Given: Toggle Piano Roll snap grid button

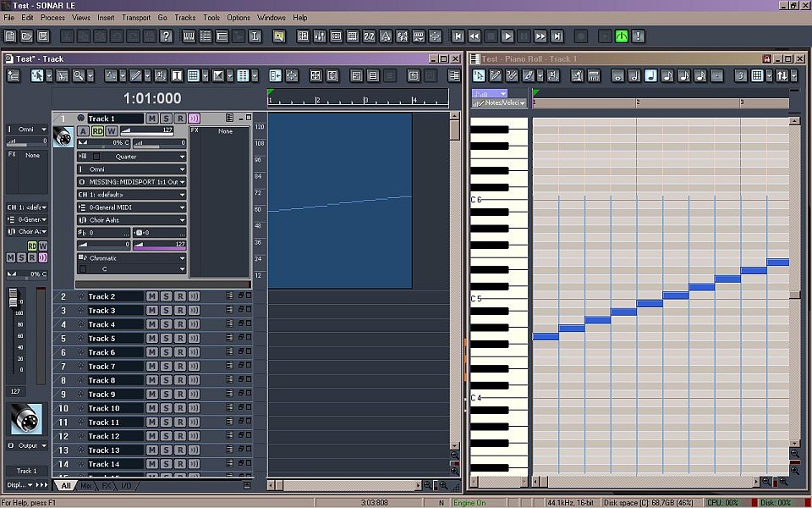Looking at the screenshot, I should pyautogui.click(x=758, y=75).
